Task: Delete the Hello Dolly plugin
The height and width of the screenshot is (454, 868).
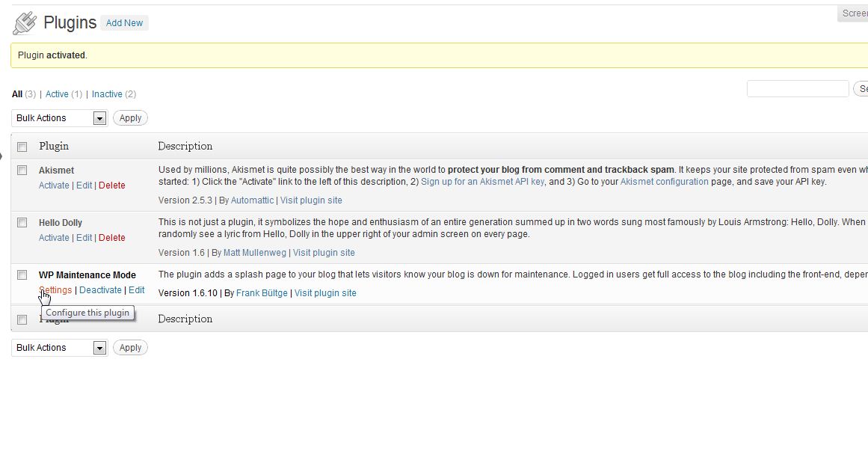Action: click(112, 238)
